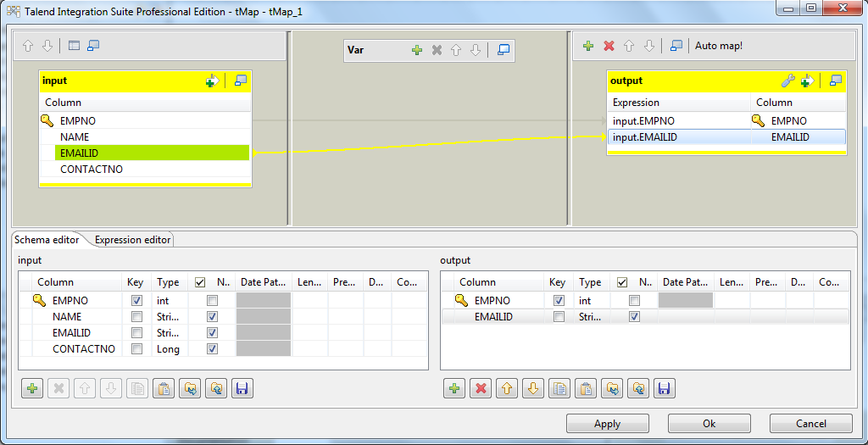Toggle nullable checkbox for output EMAILID
This screenshot has height=445, width=868.
point(634,317)
